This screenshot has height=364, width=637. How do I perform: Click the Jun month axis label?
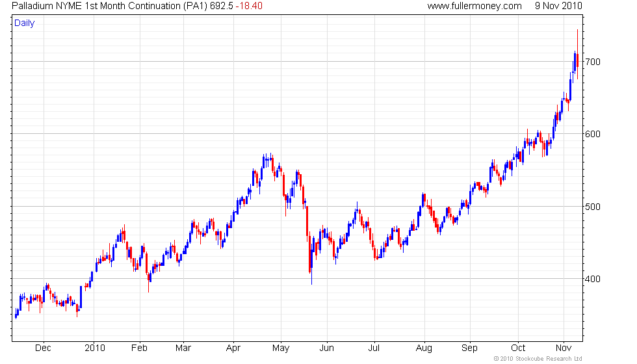click(x=326, y=348)
